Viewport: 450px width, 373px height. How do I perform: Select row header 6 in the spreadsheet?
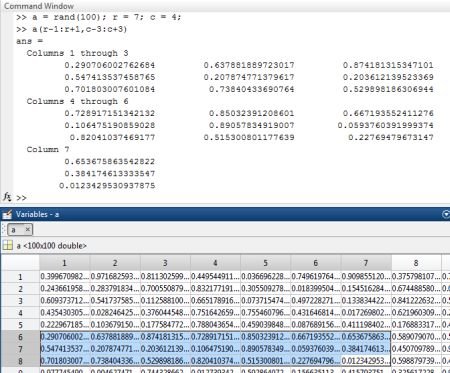coord(20,337)
